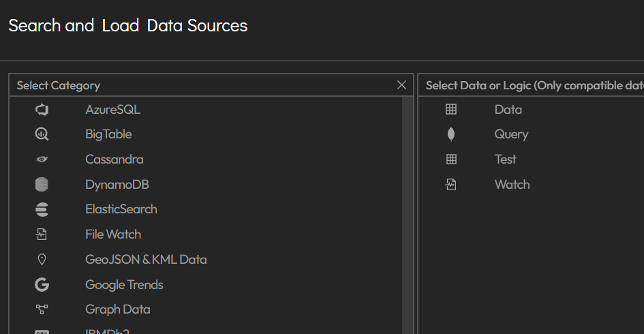This screenshot has width=644, height=334.
Task: Click the GeoJSON map pin icon
Action: [42, 260]
